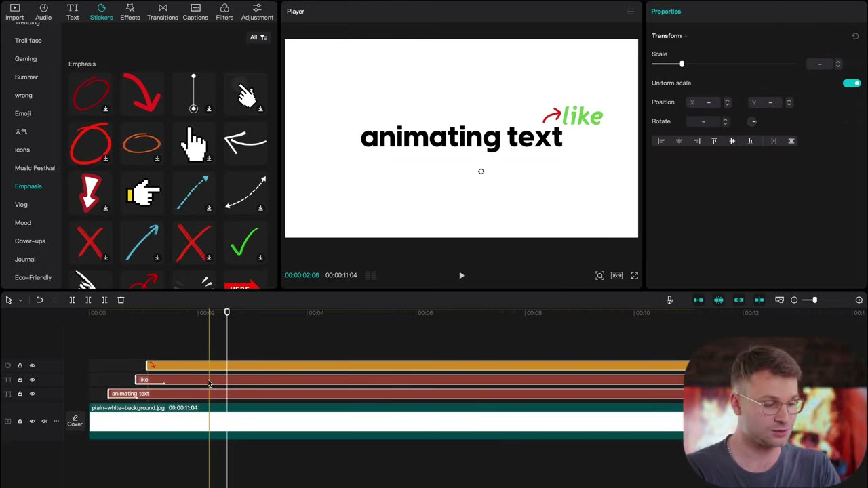868x488 pixels.
Task: Start voiceover with the microphone icon
Action: point(669,300)
